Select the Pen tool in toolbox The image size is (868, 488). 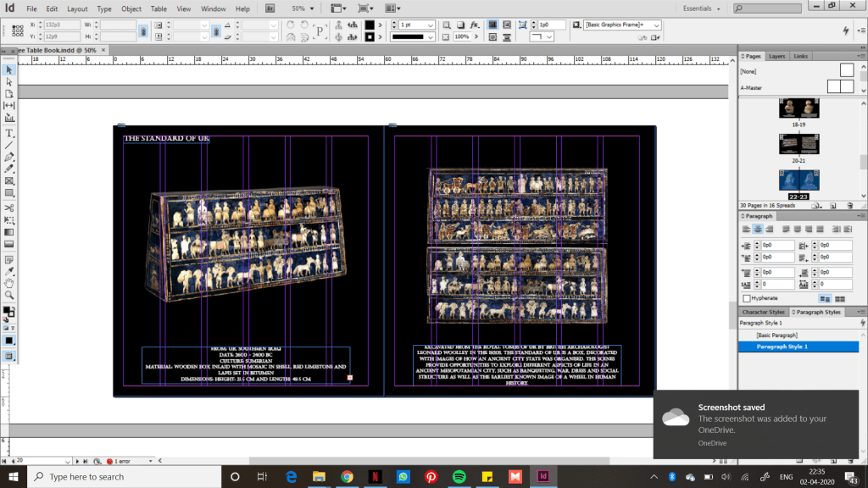[9, 157]
